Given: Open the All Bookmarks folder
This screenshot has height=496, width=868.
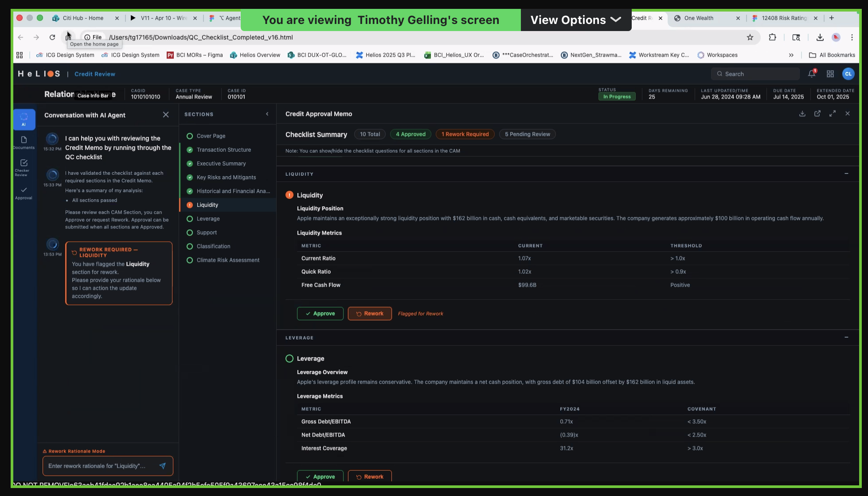Looking at the screenshot, I should tap(832, 55).
